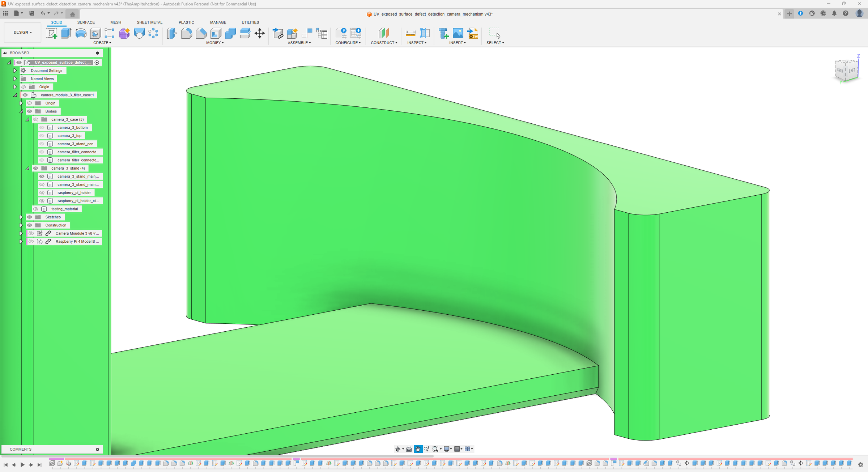
Task: Switch to the SHEET METAL tab
Action: point(150,22)
